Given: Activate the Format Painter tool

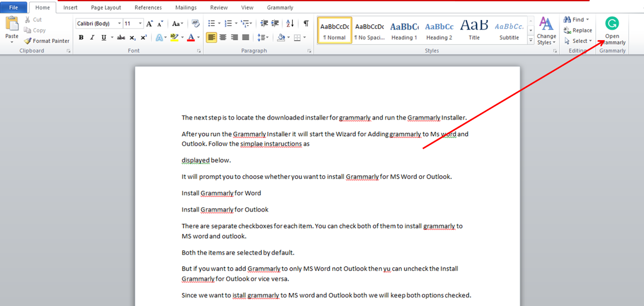Looking at the screenshot, I should [47, 41].
